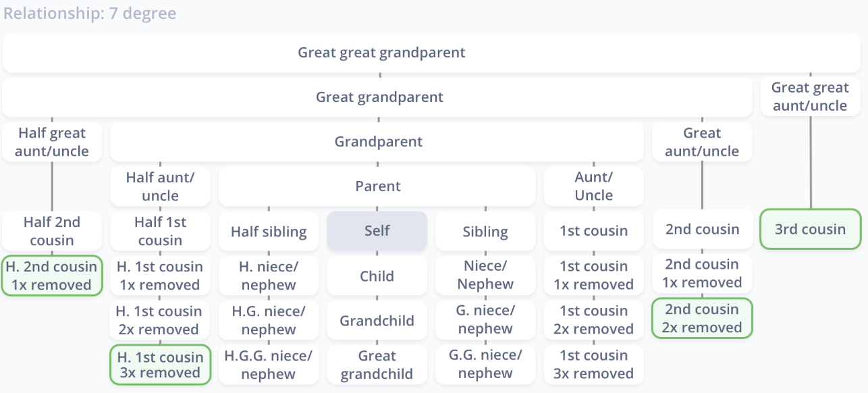Select the G.G. niece/nephew box
The image size is (868, 393).
tap(485, 365)
